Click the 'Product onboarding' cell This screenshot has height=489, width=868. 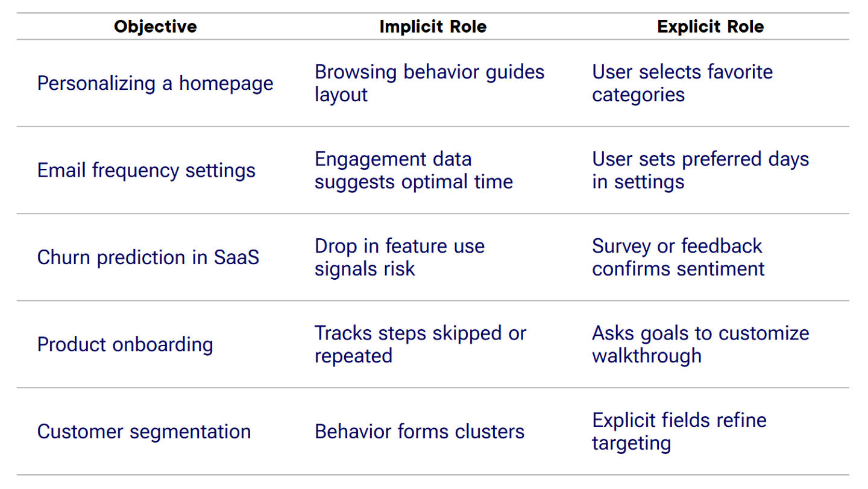coord(125,344)
